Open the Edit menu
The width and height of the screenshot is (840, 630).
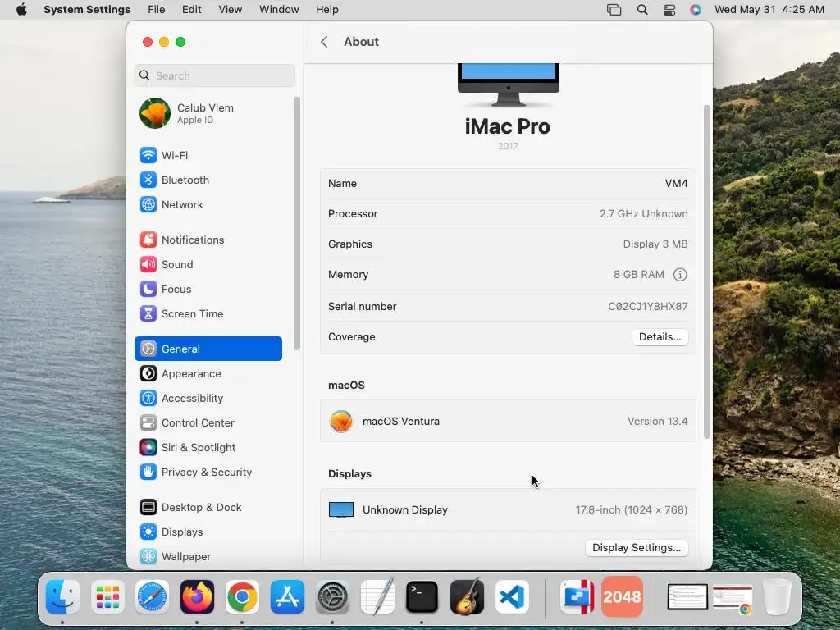[x=191, y=10]
